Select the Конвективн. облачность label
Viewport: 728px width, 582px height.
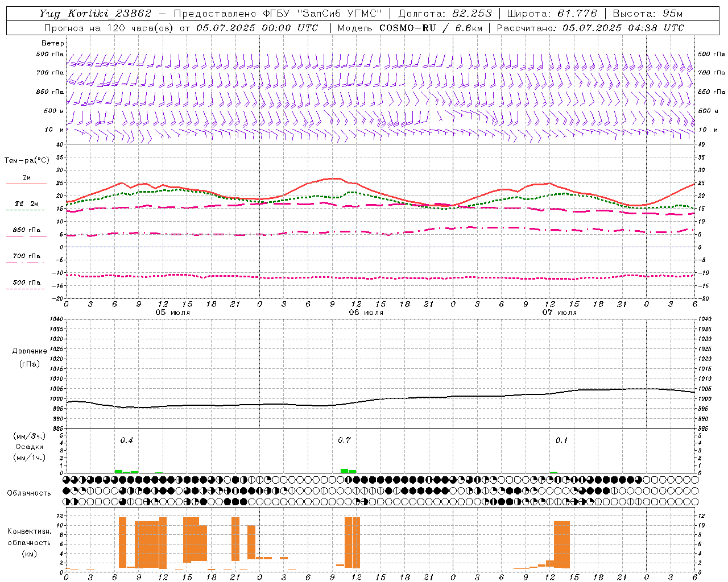pyautogui.click(x=29, y=537)
